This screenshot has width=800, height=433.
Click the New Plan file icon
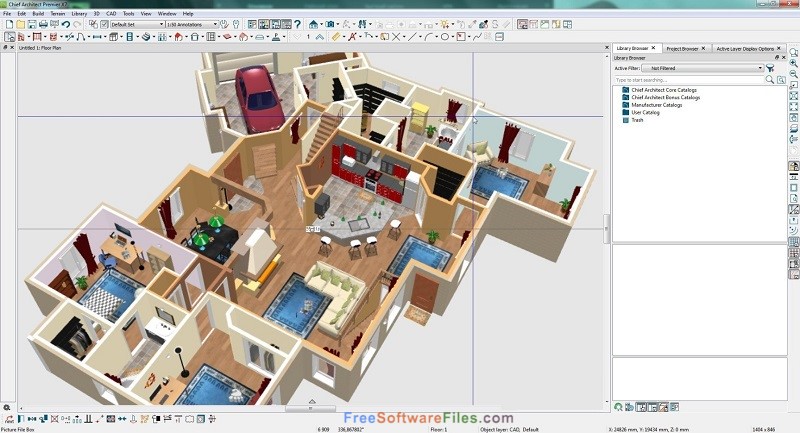click(x=9, y=24)
